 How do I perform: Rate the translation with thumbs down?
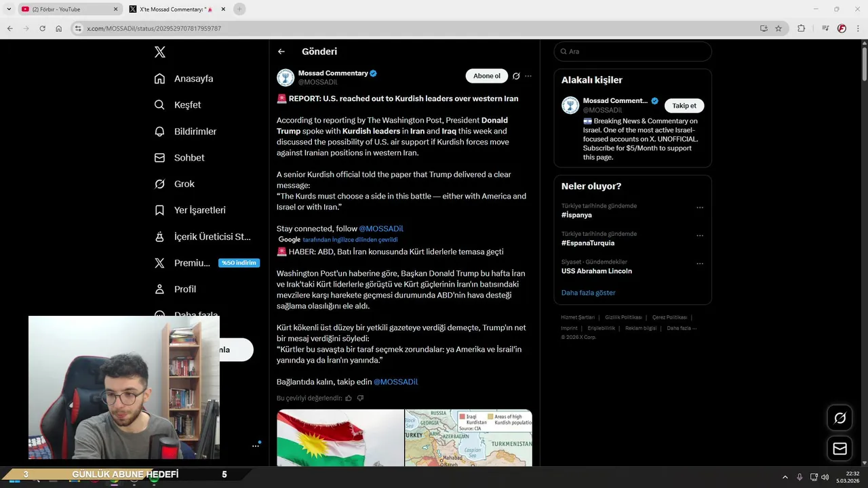coord(360,398)
